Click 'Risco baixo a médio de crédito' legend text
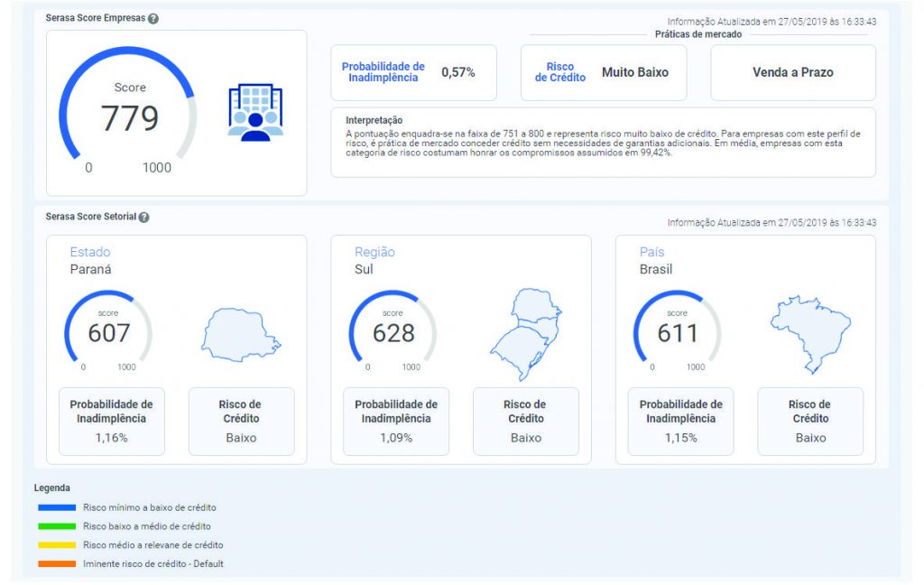 147,526
